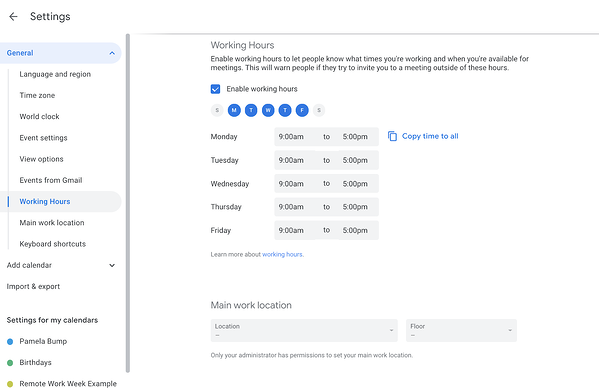Click Settings for my calendars heading
Image resolution: width=599 pixels, height=388 pixels.
pyautogui.click(x=52, y=320)
